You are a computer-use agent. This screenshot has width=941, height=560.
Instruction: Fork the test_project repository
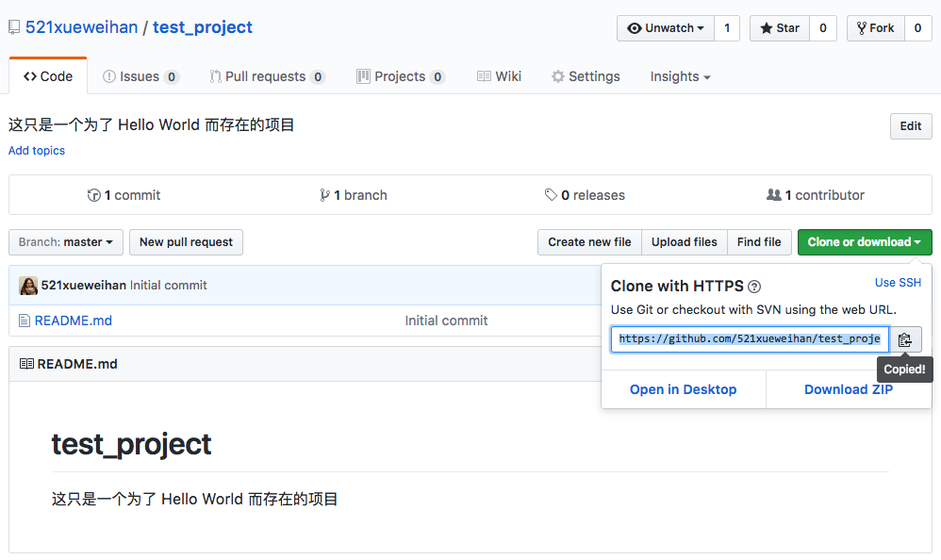(876, 28)
